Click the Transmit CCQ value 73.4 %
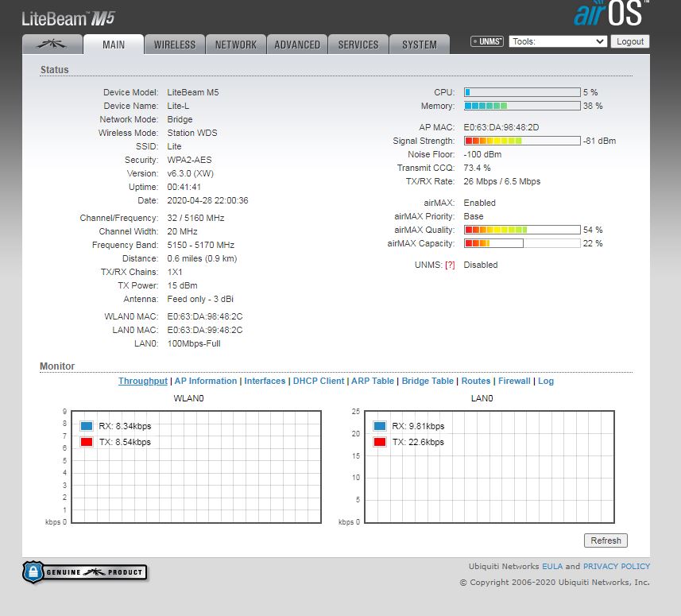This screenshot has width=681, height=616. coord(477,169)
